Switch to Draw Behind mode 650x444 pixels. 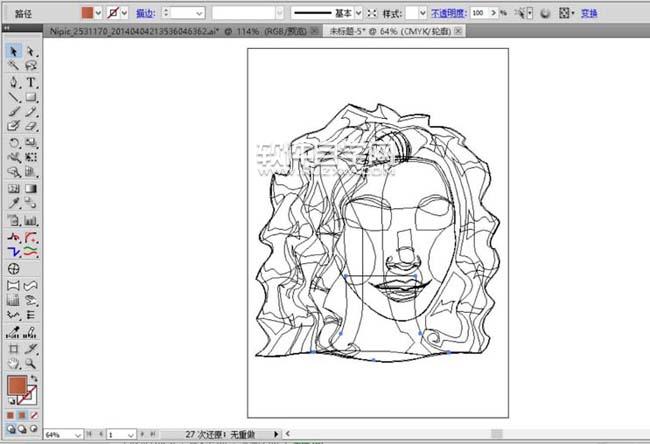click(x=23, y=430)
